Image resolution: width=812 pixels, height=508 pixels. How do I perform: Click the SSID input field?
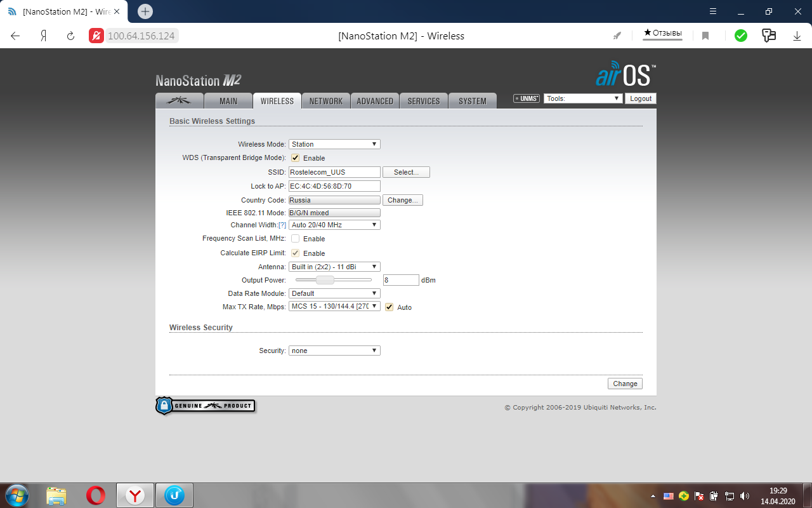(x=334, y=172)
